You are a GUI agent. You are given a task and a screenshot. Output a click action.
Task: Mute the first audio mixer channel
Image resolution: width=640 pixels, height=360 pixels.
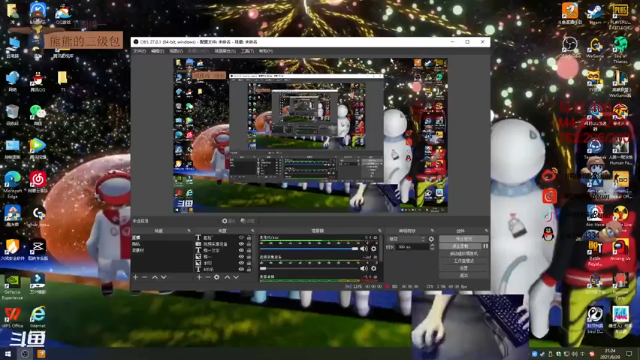point(364,249)
